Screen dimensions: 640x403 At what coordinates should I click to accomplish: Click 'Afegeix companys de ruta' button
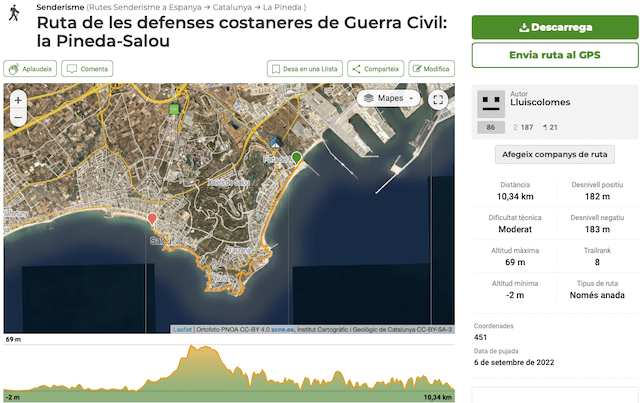tap(555, 154)
